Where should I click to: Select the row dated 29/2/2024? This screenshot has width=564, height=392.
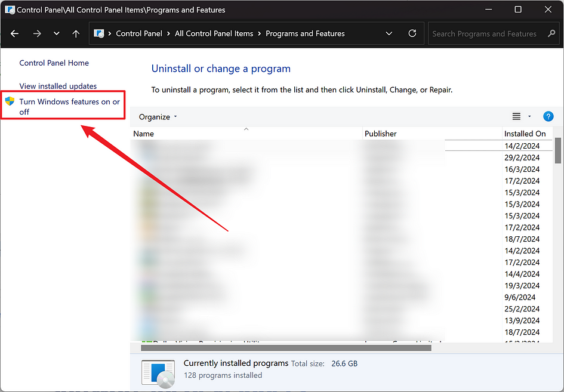coord(341,158)
